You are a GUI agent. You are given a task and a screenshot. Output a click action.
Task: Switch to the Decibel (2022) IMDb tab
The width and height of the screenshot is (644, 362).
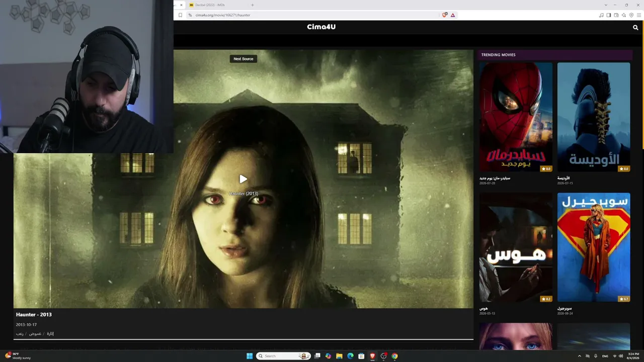click(x=216, y=5)
